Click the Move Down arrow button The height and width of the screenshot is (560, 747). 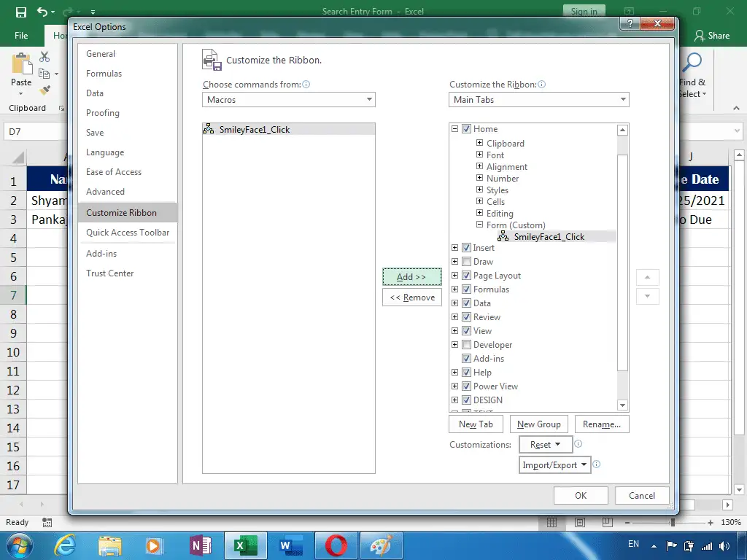point(648,296)
